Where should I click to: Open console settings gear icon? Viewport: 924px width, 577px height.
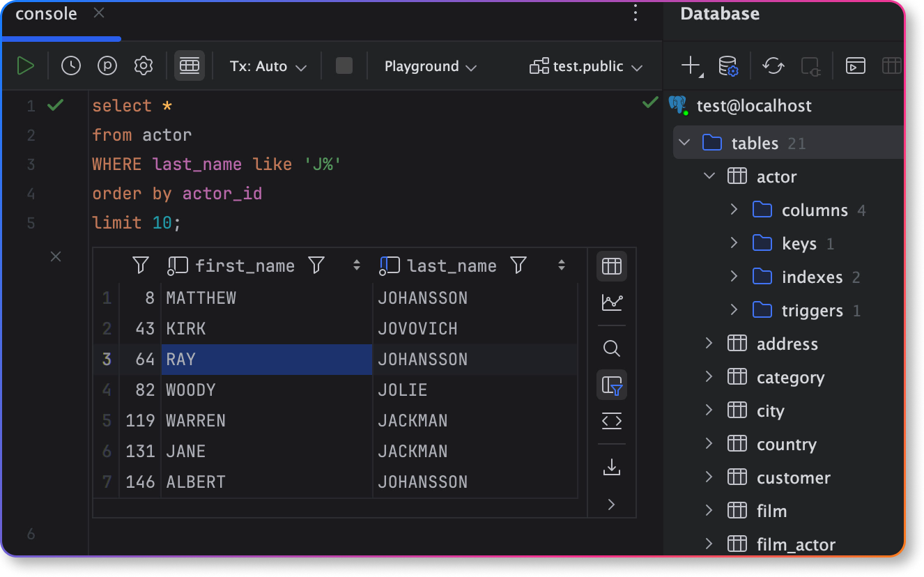pyautogui.click(x=144, y=66)
